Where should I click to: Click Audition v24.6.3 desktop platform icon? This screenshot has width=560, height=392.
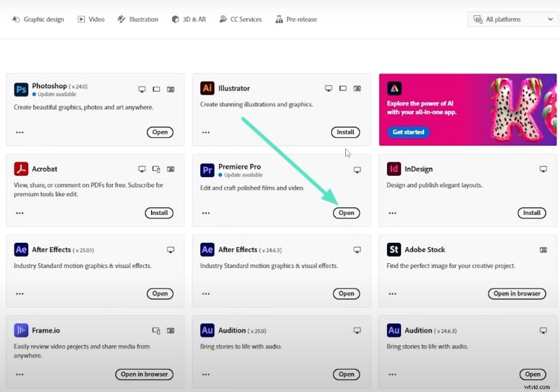(543, 330)
